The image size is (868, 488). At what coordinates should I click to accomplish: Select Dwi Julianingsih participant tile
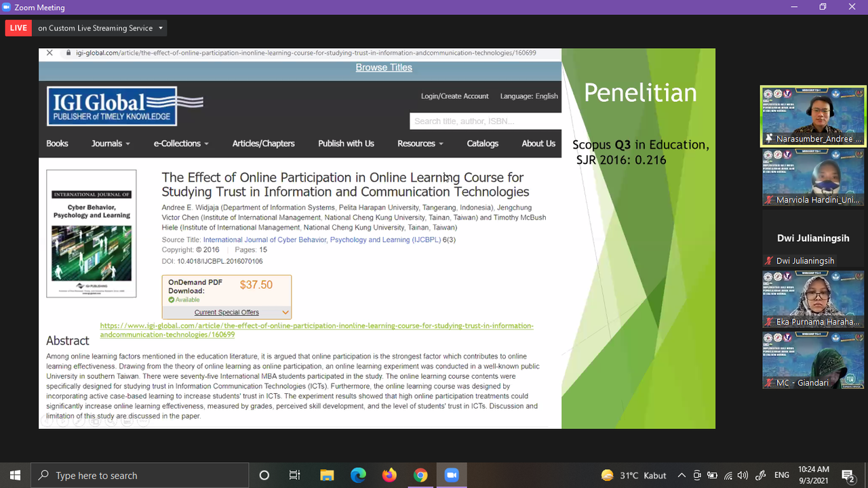pos(813,238)
